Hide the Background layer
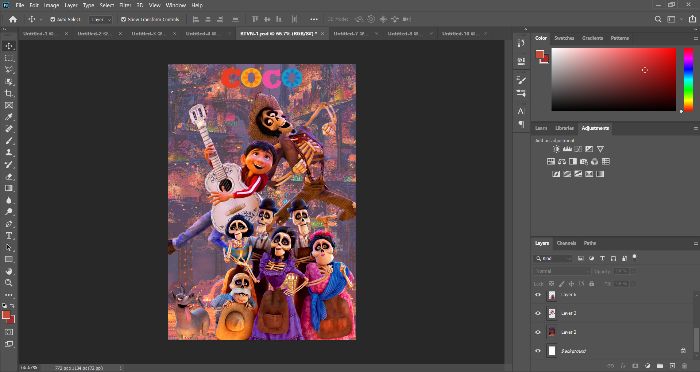The image size is (700, 372). [538, 351]
